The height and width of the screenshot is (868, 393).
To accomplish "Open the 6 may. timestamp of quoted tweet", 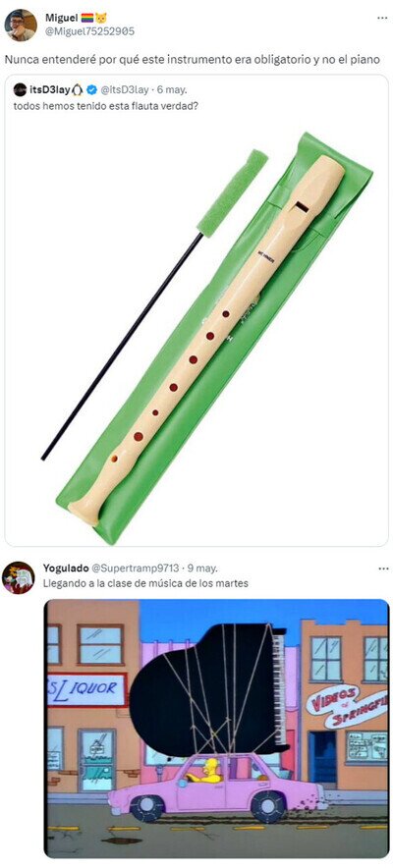I will pyautogui.click(x=172, y=90).
